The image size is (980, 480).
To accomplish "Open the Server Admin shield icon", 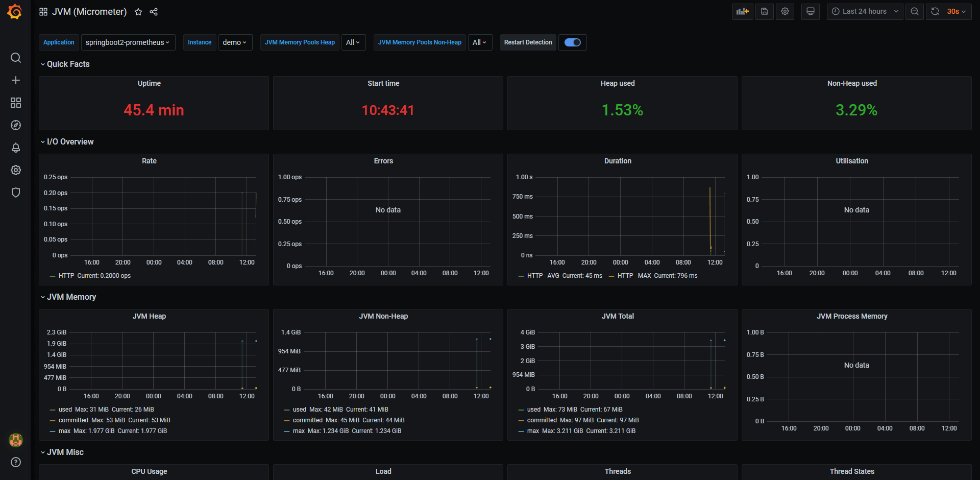I will pyautogui.click(x=16, y=193).
